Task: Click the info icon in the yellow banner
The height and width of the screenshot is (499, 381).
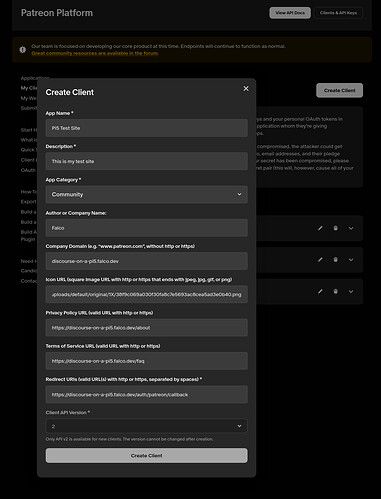Action: click(x=23, y=50)
